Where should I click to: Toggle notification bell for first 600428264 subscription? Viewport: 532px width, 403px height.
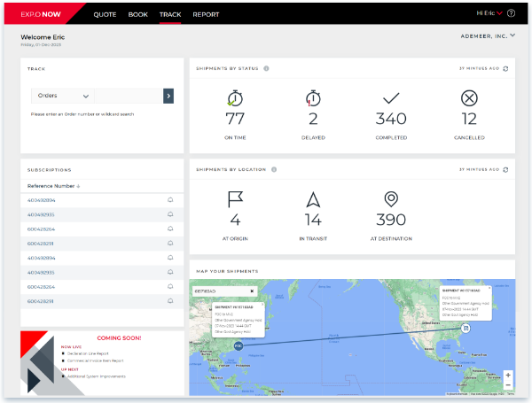[x=170, y=229]
